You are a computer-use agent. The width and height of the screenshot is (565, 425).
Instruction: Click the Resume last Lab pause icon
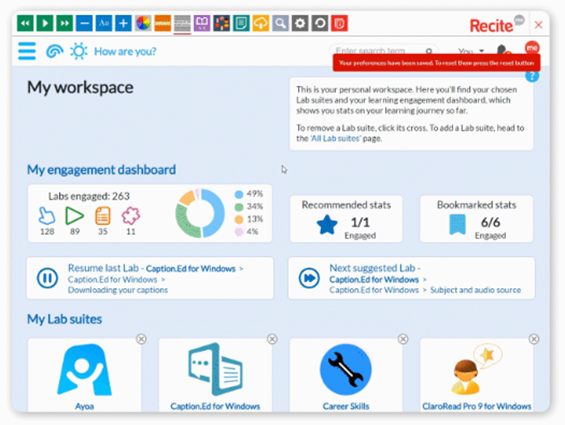(47, 278)
